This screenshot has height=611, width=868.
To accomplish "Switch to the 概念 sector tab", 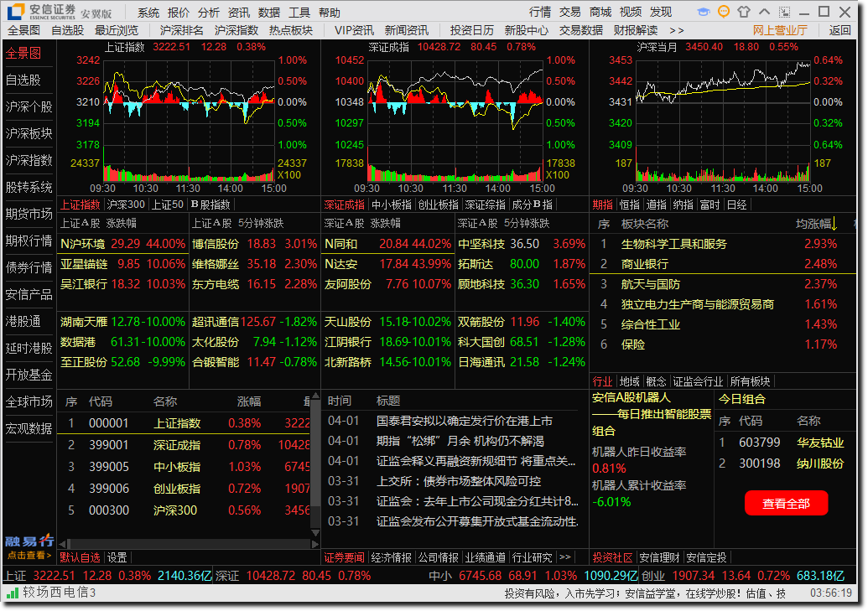I will pos(657,381).
